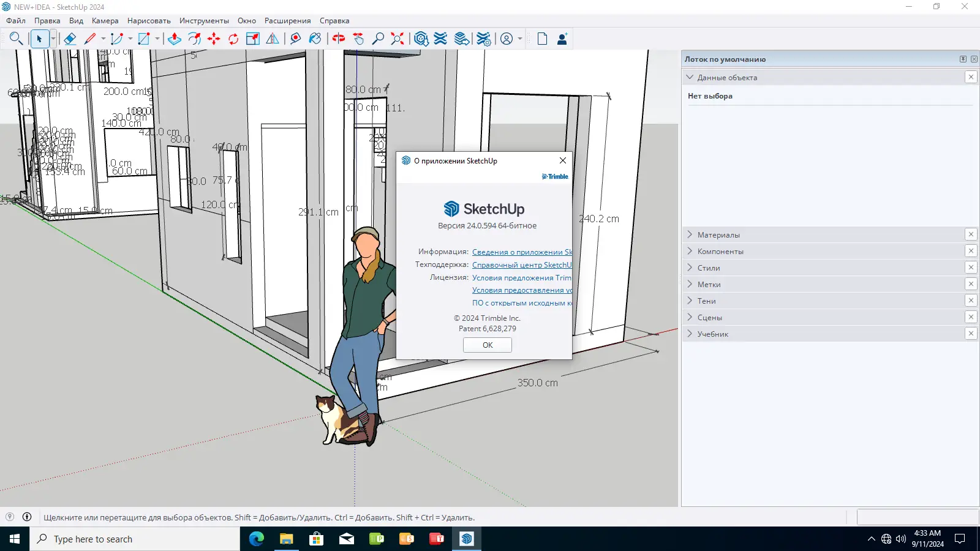This screenshot has width=980, height=551.
Task: Expand the Метки panel
Action: pos(709,285)
